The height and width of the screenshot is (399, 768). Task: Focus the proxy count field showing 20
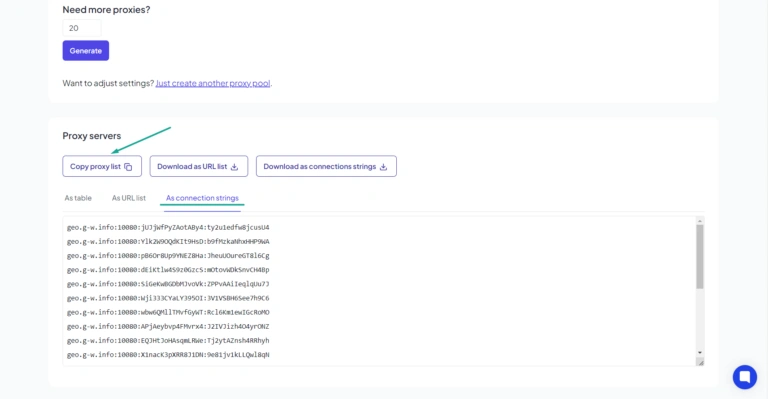coord(82,28)
